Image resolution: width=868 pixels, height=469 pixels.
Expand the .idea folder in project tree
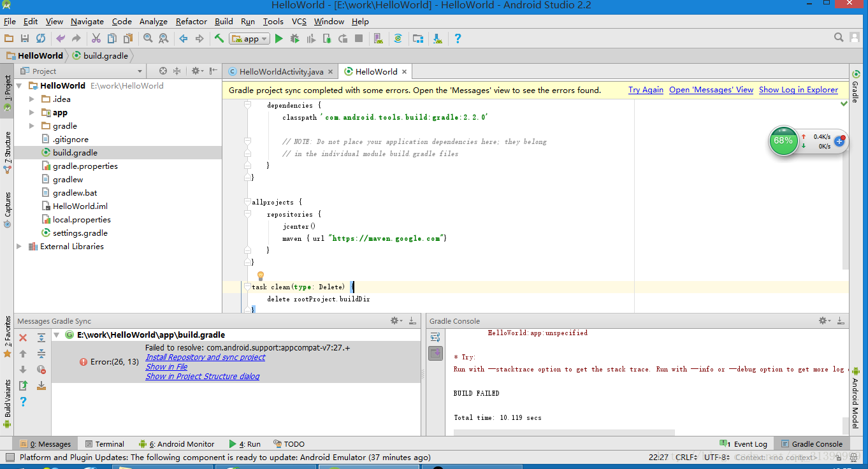click(32, 99)
